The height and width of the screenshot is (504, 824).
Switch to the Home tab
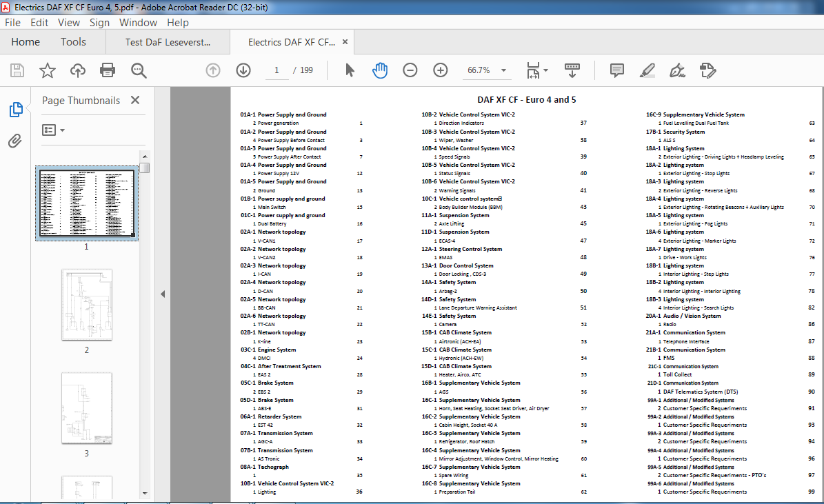click(26, 42)
